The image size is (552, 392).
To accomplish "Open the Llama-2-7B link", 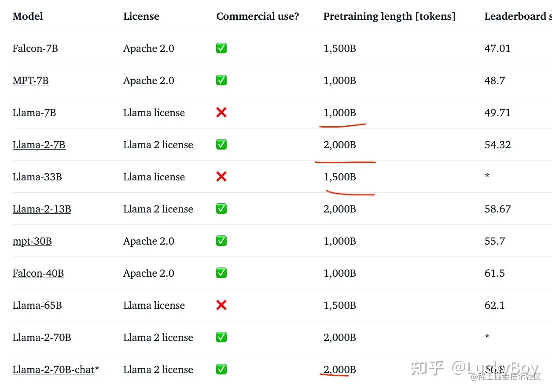I will tap(39, 145).
